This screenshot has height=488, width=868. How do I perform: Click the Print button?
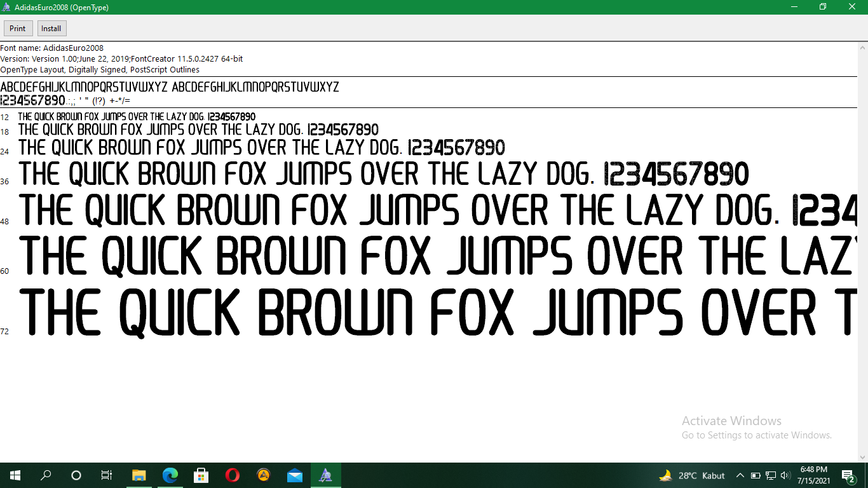coord(18,29)
